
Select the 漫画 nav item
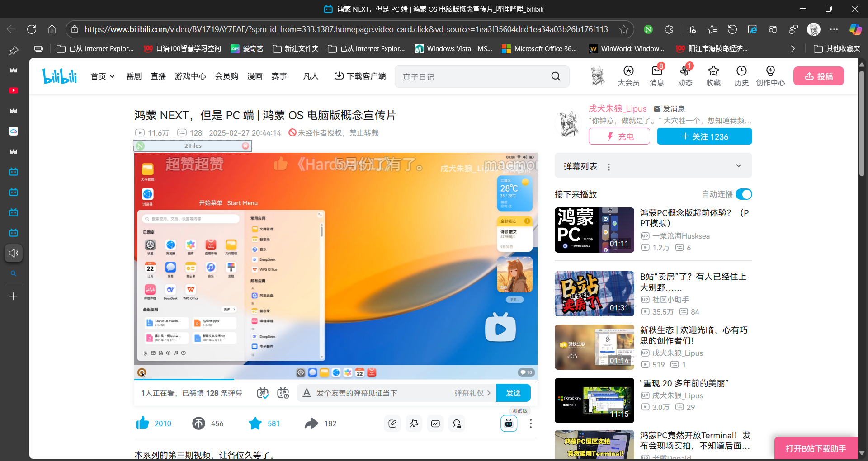tap(255, 76)
